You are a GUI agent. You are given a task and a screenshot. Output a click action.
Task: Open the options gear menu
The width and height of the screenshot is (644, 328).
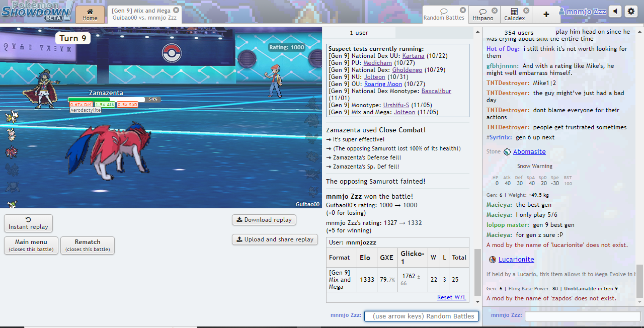pos(631,12)
